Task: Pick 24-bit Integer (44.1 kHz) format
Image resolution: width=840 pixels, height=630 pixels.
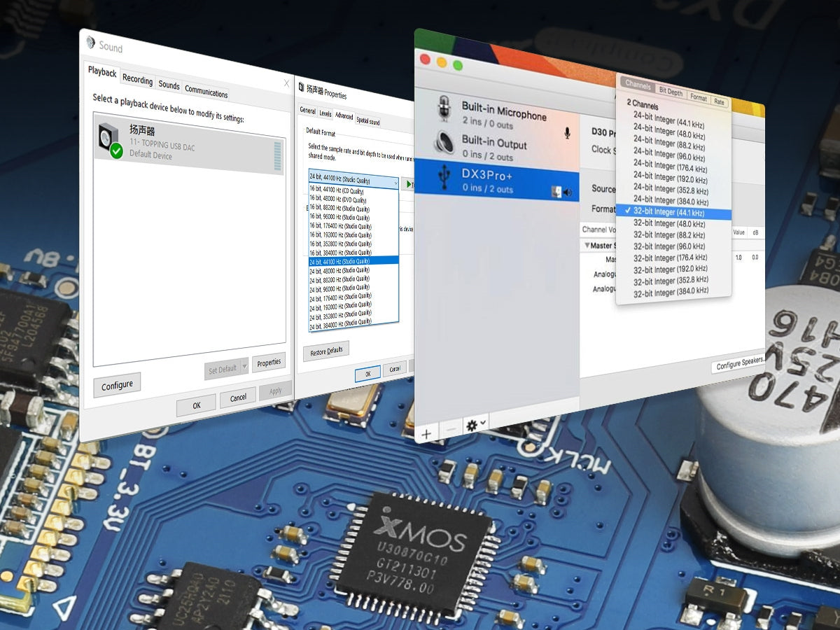Action: click(x=668, y=119)
